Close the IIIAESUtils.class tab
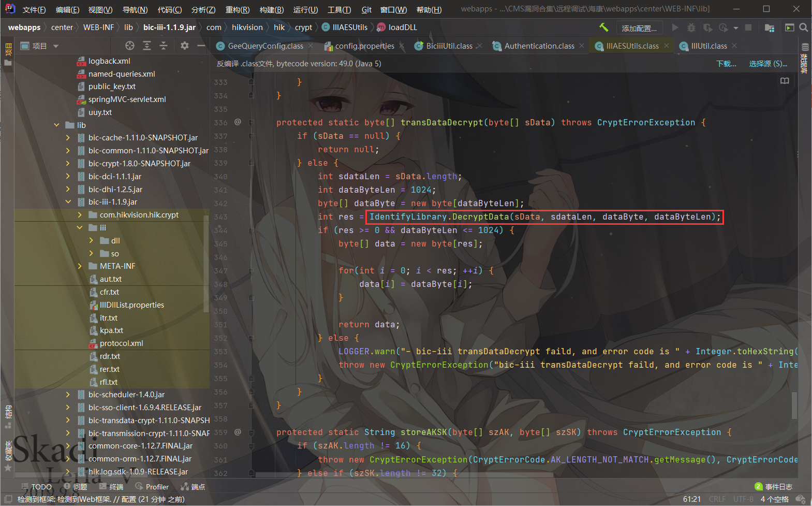The image size is (812, 506). coord(667,46)
